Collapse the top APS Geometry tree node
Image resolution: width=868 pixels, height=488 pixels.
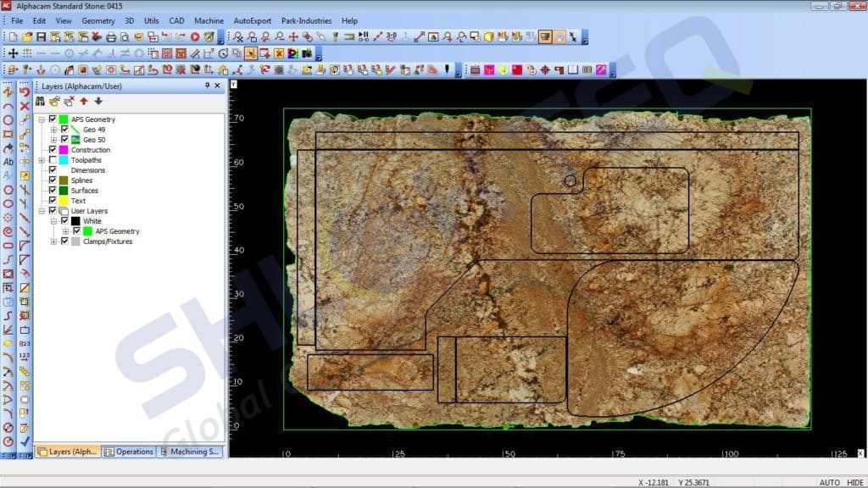point(42,119)
